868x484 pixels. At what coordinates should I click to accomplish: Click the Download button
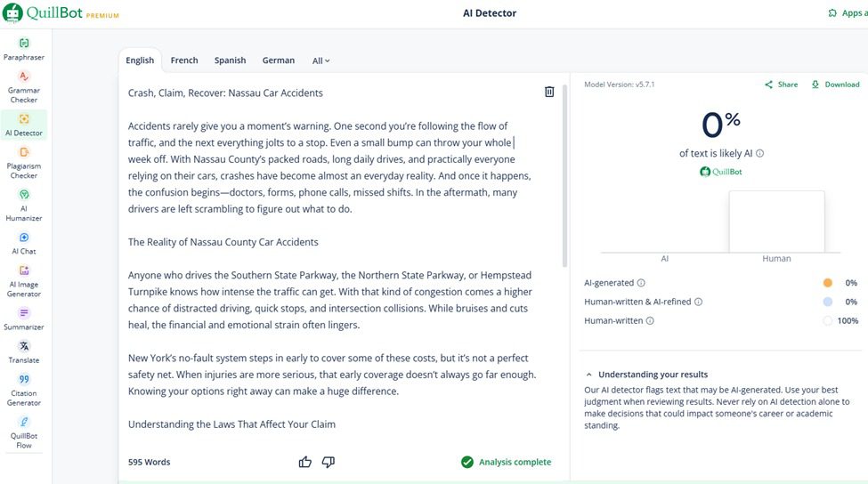(835, 85)
